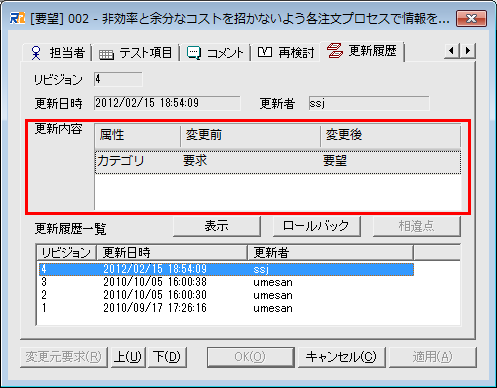The height and width of the screenshot is (388, 497).
Task: Click the 適用(A) button
Action: pyautogui.click(x=433, y=357)
